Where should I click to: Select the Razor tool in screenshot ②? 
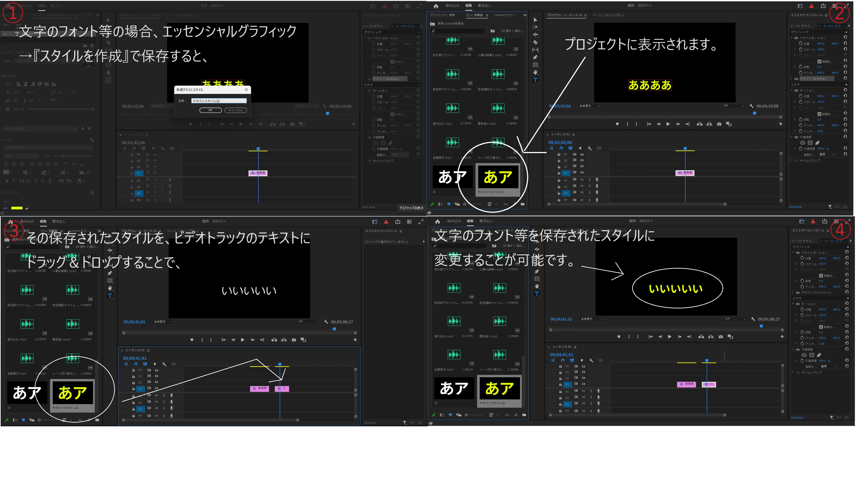click(535, 43)
